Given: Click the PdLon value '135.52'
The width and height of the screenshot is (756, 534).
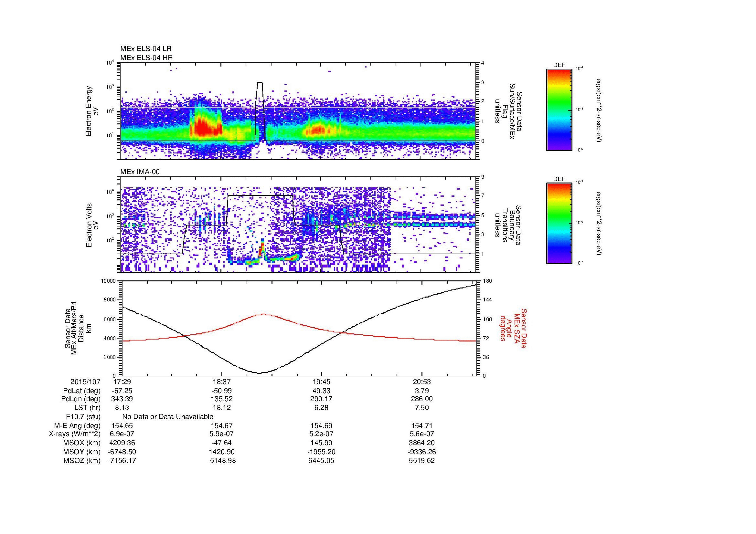Looking at the screenshot, I should [222, 399].
